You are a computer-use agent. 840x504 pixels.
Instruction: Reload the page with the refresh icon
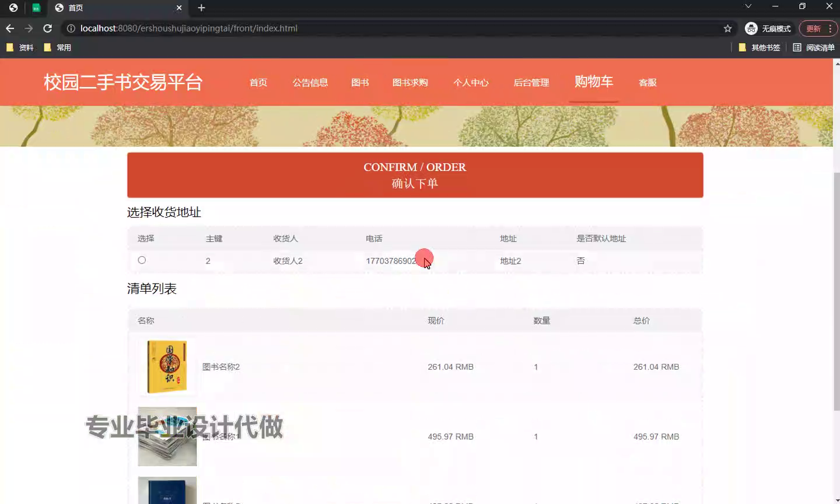point(48,28)
